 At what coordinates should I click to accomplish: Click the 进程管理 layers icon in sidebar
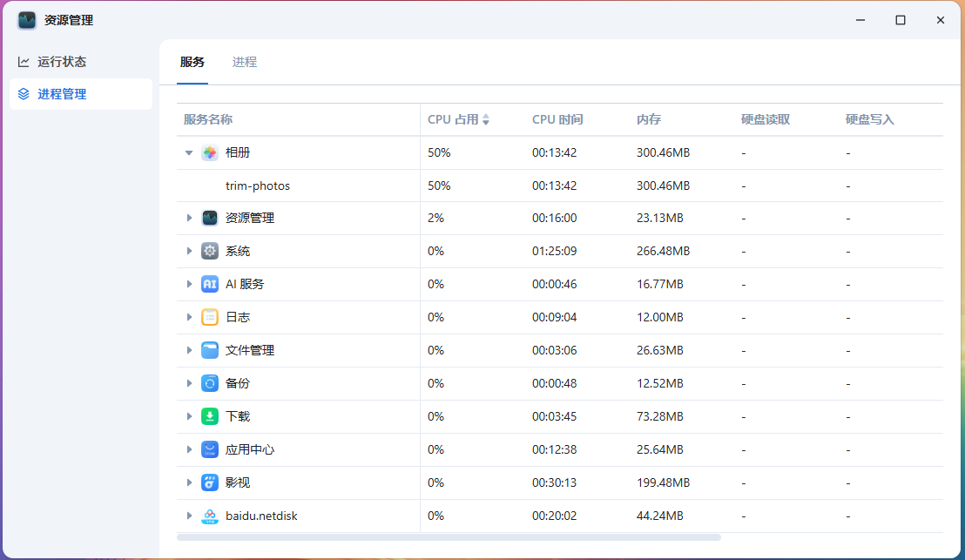point(24,94)
